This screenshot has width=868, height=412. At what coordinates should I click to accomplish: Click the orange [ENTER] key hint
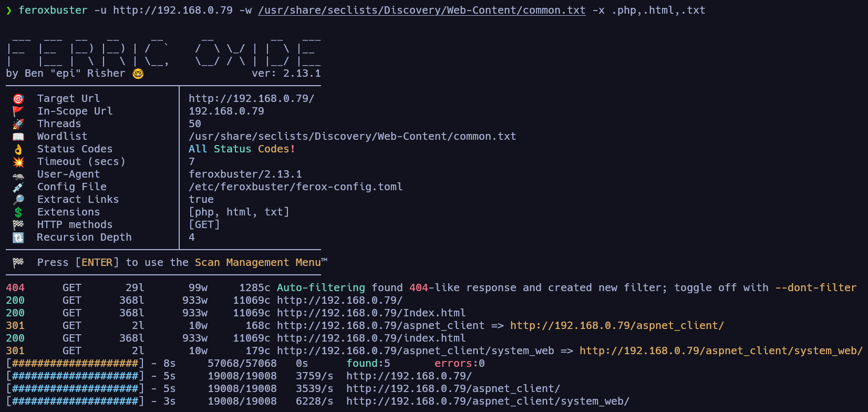97,263
